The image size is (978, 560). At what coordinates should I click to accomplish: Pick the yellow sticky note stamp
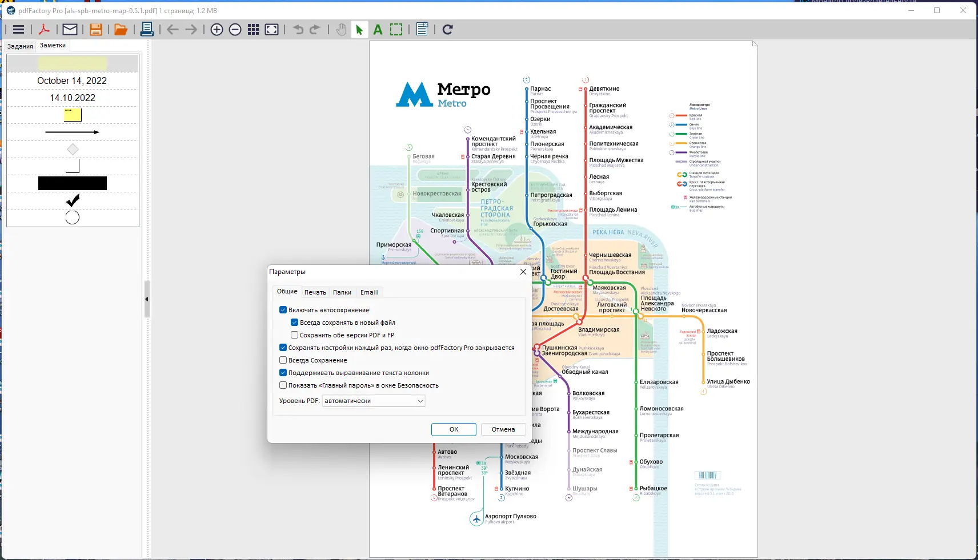click(x=73, y=115)
